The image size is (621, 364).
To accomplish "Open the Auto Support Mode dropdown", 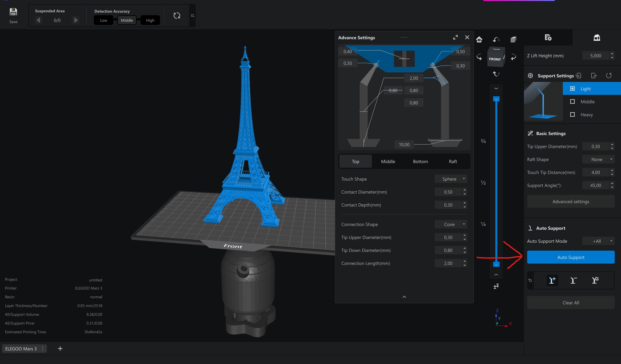I will click(598, 241).
